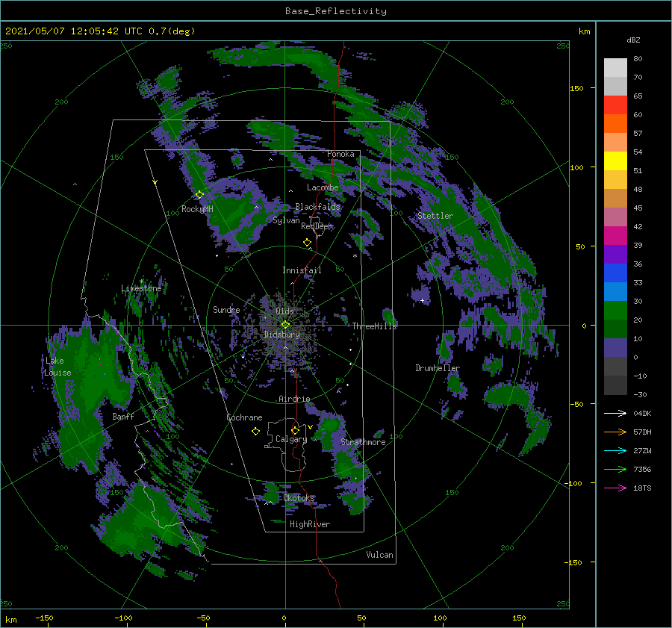Click the Lake Louise label

coord(57,367)
